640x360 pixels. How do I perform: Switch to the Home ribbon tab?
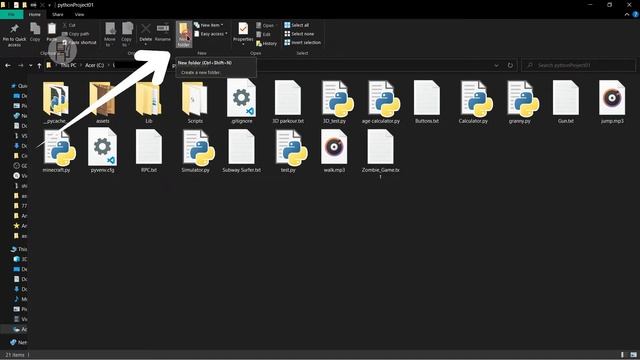pos(35,14)
